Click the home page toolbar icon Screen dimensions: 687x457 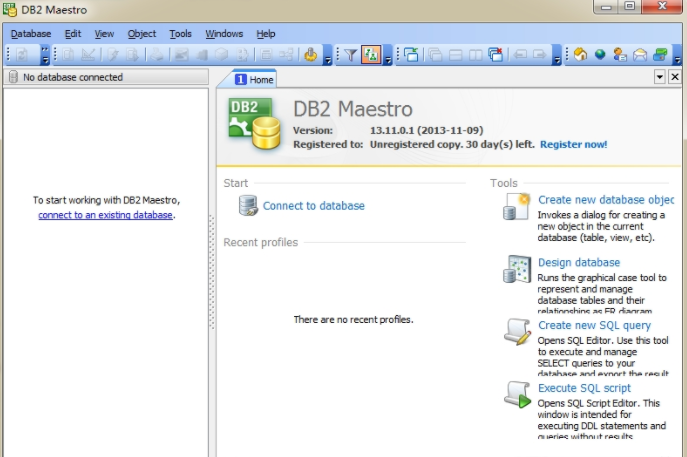coord(580,55)
